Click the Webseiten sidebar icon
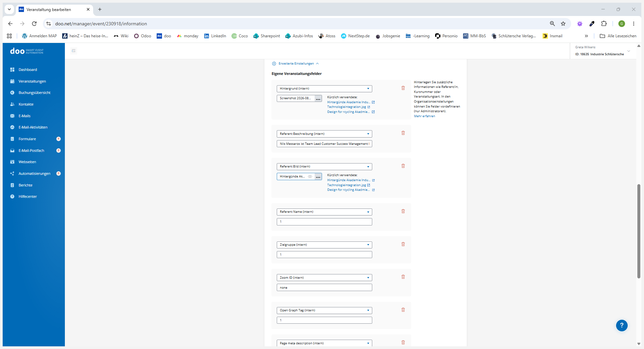Screen dimensions: 644x349 click(12, 162)
